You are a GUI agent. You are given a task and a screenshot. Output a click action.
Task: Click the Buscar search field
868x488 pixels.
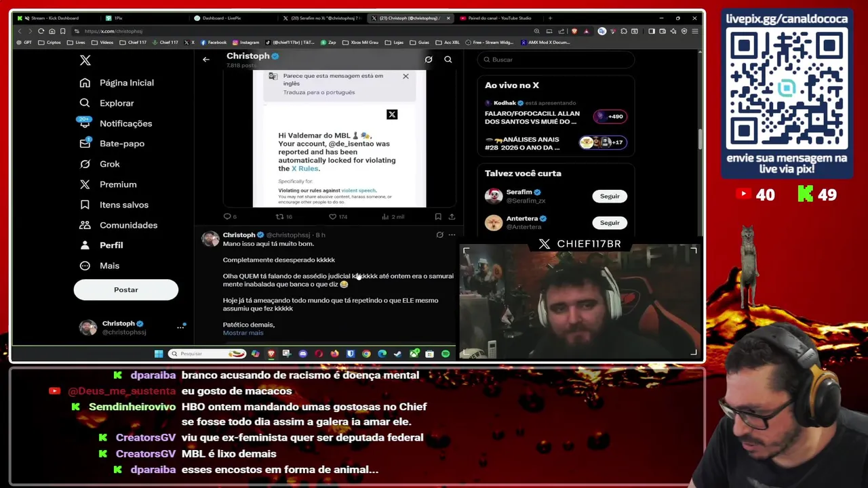[x=556, y=60]
